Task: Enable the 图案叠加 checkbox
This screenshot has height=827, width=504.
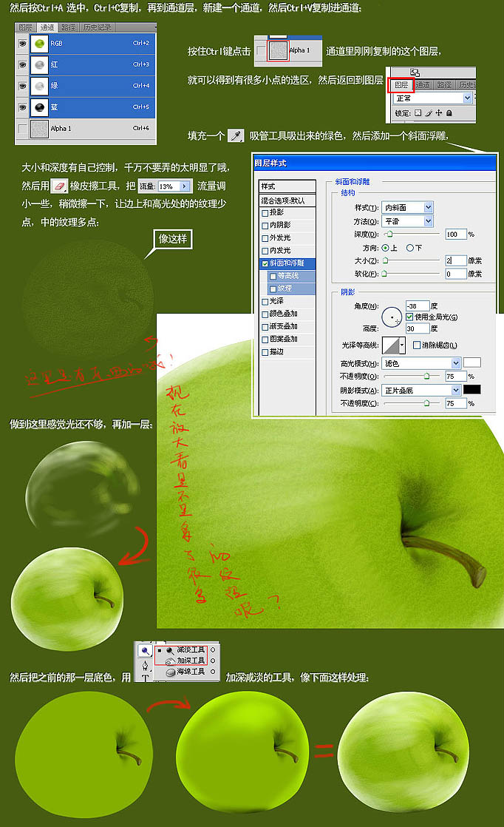Action: click(x=265, y=339)
